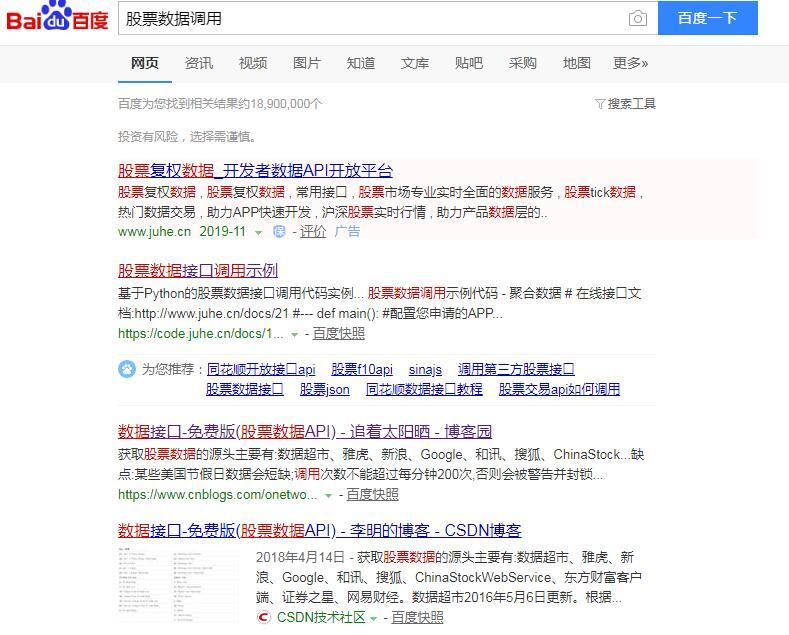Click the verification badge next to juhe.cn

coord(279,231)
